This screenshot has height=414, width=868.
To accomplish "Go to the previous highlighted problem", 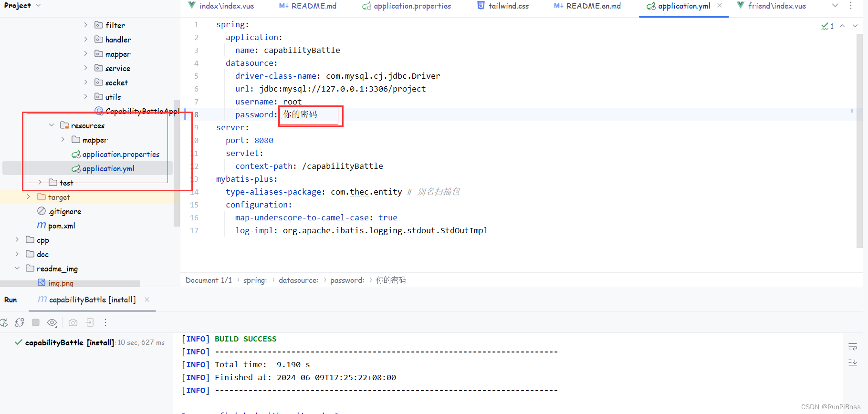I will (842, 26).
